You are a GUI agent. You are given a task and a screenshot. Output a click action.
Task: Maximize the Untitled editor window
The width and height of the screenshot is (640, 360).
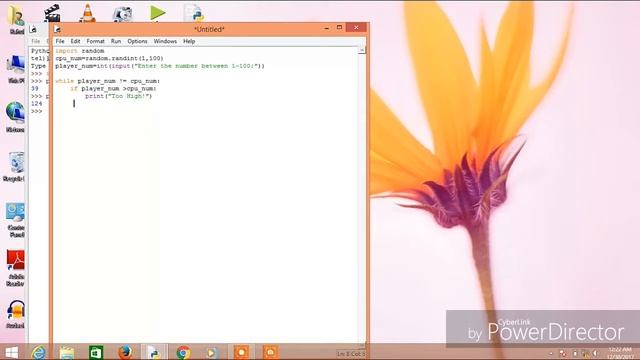click(x=339, y=28)
